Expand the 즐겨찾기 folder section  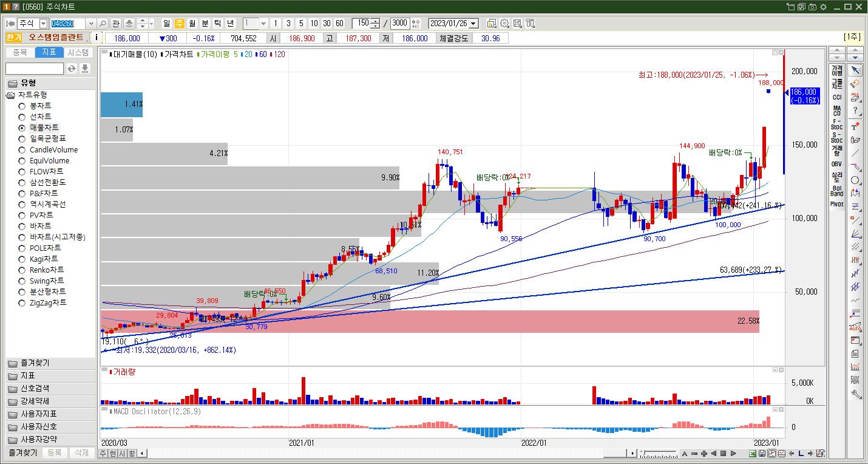(50, 363)
